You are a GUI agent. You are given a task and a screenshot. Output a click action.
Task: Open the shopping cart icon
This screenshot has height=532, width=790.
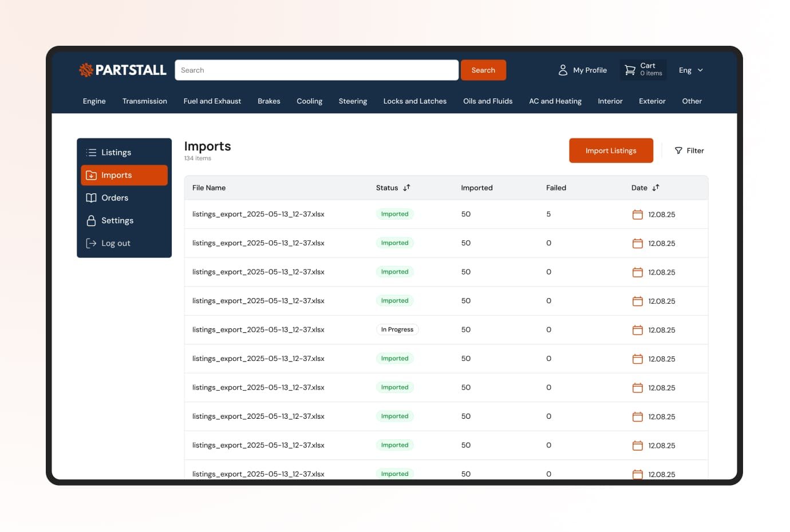(630, 70)
